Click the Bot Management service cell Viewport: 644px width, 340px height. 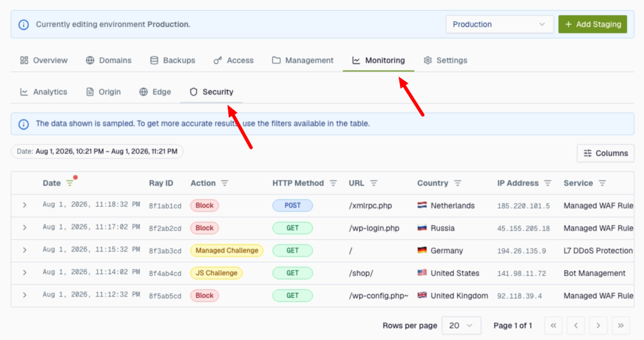tap(594, 273)
